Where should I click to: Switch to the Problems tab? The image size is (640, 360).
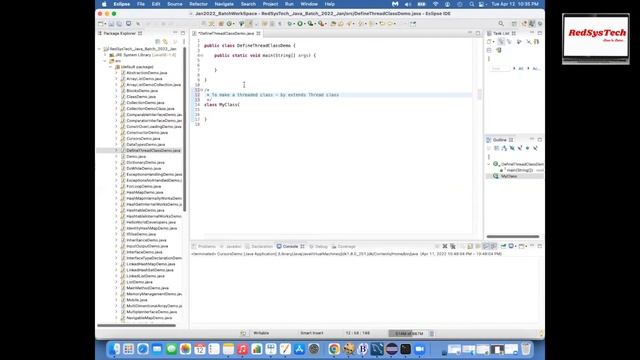click(x=204, y=247)
